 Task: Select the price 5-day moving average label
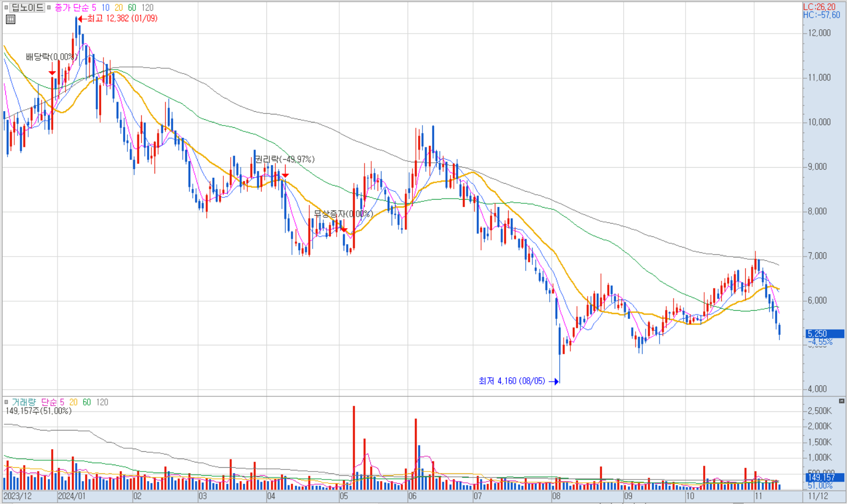click(x=94, y=7)
